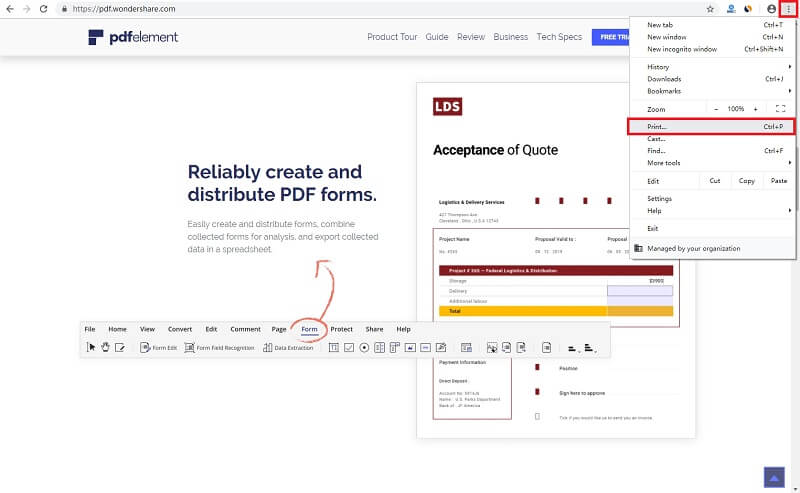This screenshot has height=493, width=800.
Task: Open Settings from the Chrome menu
Action: [x=711, y=199]
